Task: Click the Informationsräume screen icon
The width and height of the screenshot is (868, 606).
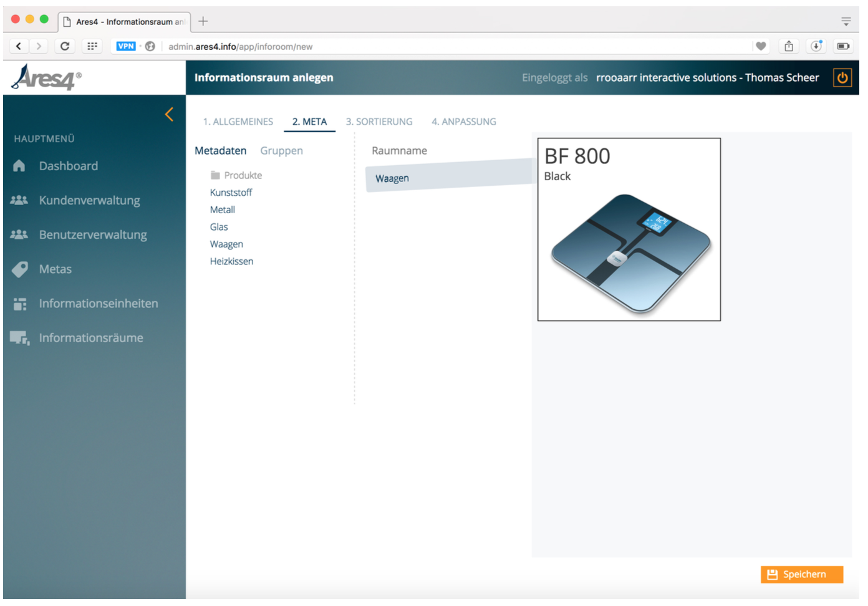Action: coord(19,338)
